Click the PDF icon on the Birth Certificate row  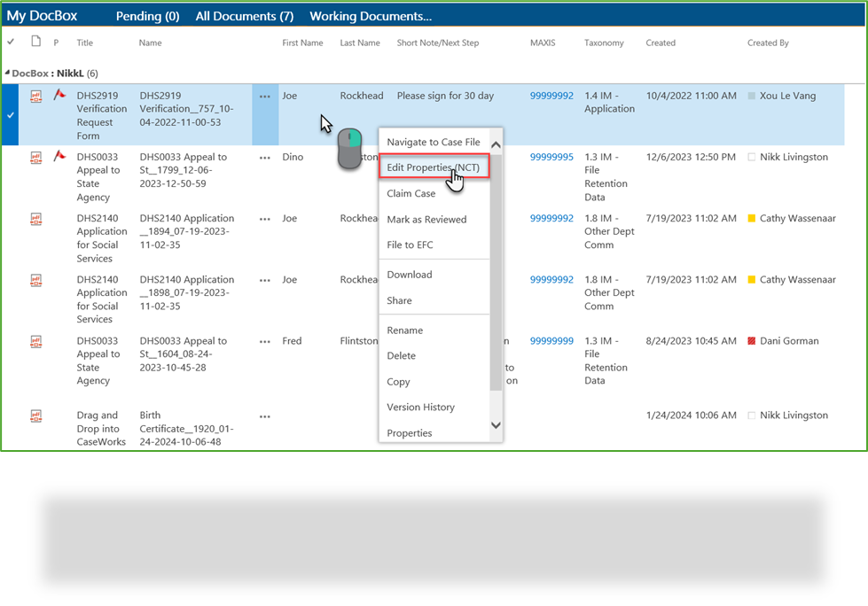pos(35,416)
